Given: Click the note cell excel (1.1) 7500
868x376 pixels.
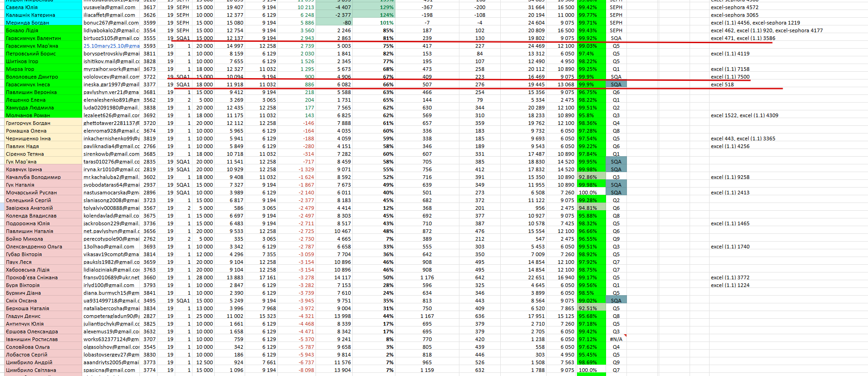Looking at the screenshot, I should pyautogui.click(x=730, y=77).
